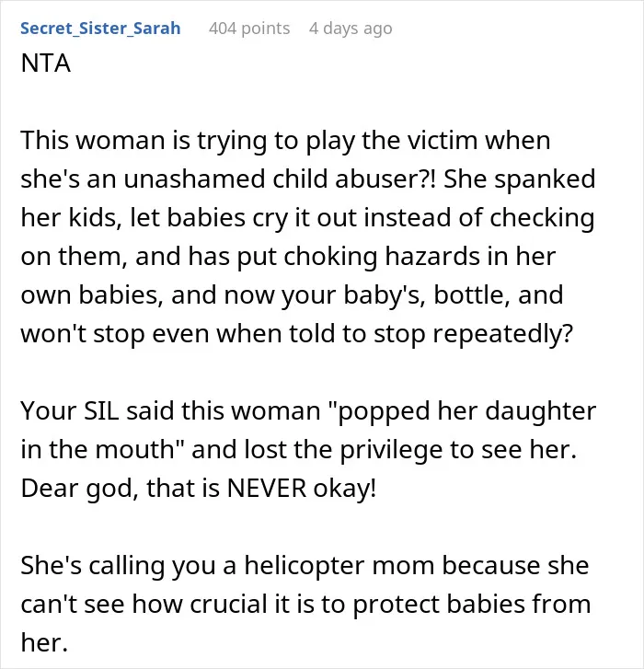Screen dimensions: 644x669
Task: Click the capitalized word NEVER
Action: click(x=267, y=489)
